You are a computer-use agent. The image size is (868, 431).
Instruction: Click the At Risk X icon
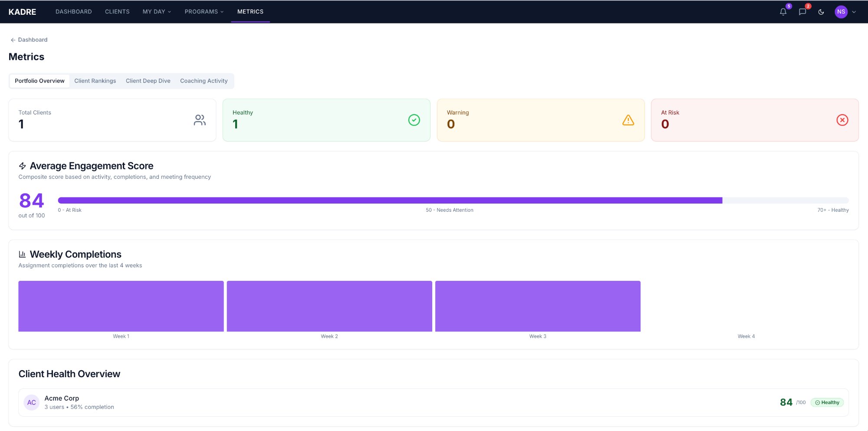(x=842, y=120)
